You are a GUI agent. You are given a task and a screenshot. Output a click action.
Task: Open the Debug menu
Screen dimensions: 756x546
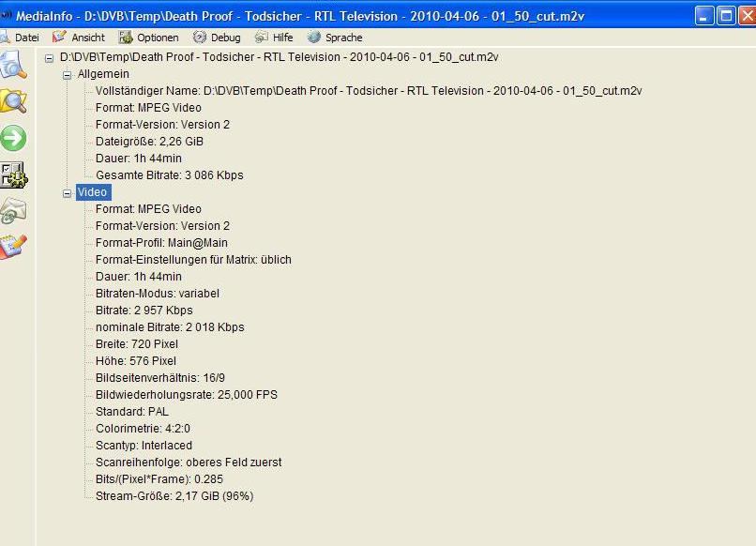(217, 38)
